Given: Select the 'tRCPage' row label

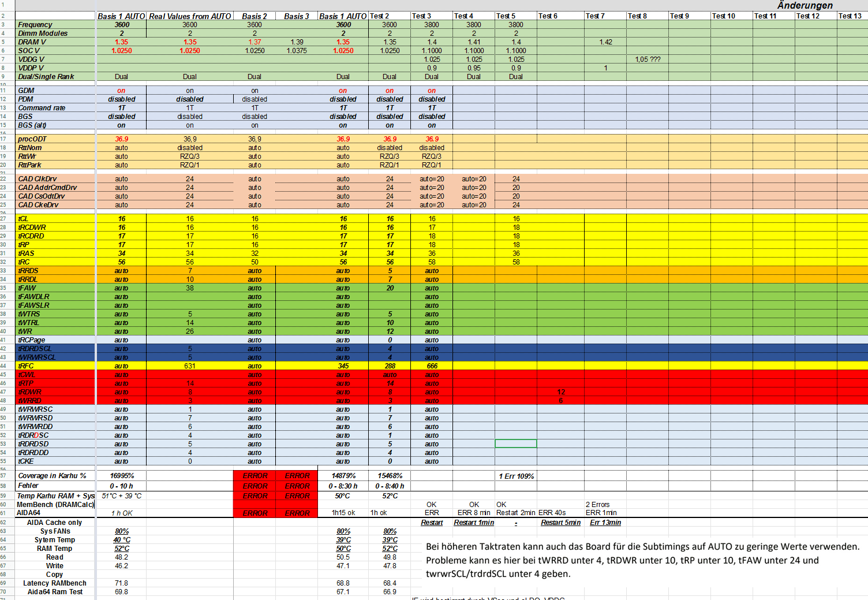Looking at the screenshot, I should pyautogui.click(x=31, y=340).
